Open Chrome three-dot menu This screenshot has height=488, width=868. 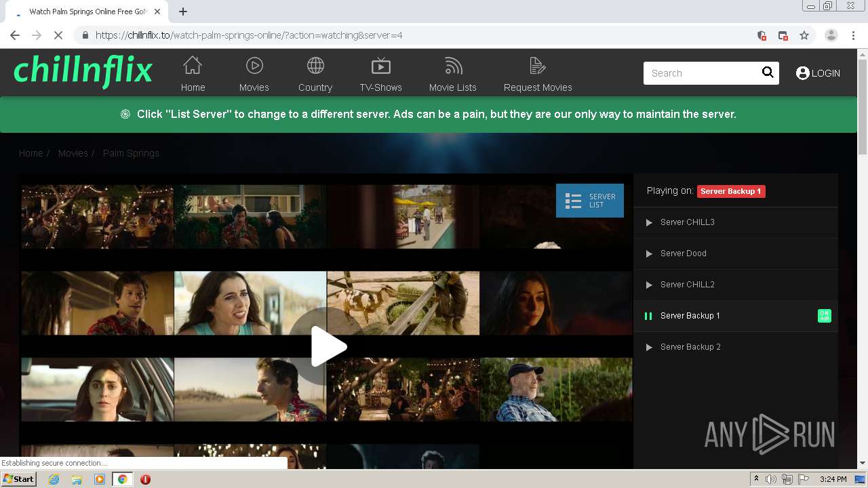tap(854, 35)
